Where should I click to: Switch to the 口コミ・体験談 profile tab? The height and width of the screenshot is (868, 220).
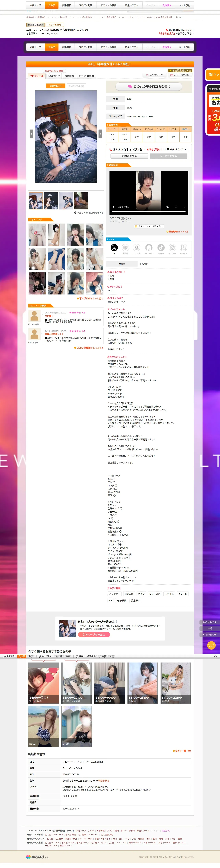86,76
